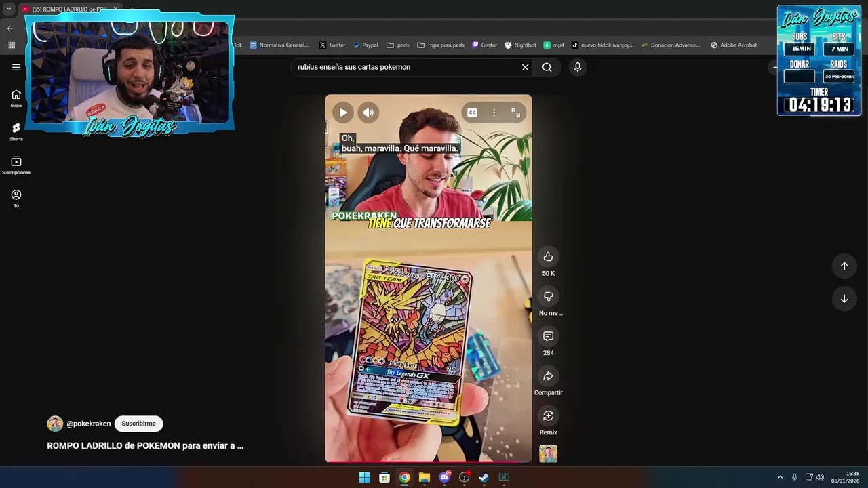This screenshot has height=488, width=868.
Task: Open the green X app on taskbar
Action: pyautogui.click(x=504, y=477)
